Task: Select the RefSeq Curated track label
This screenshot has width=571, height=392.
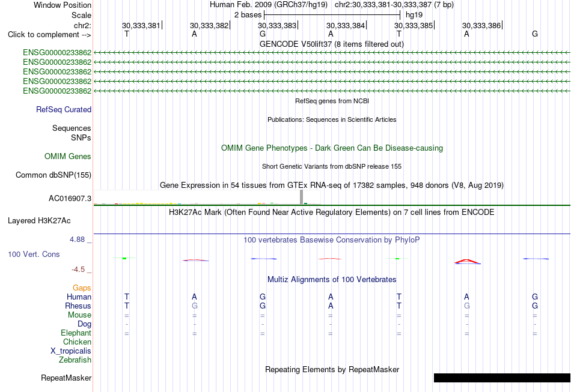Action: [x=64, y=109]
